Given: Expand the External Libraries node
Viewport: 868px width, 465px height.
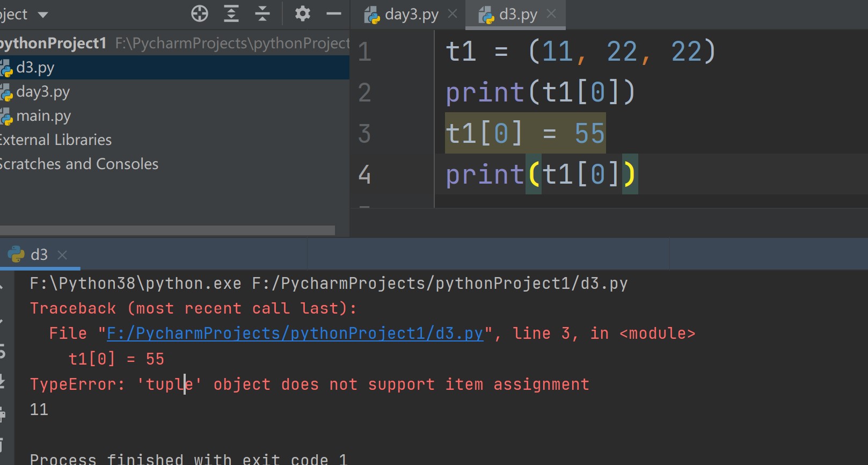Looking at the screenshot, I should 56,140.
